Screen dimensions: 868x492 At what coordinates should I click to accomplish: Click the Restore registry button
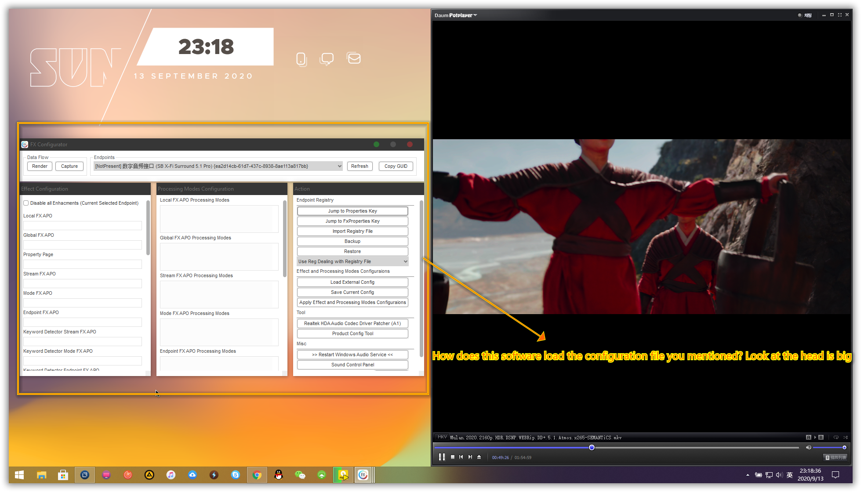pos(352,251)
